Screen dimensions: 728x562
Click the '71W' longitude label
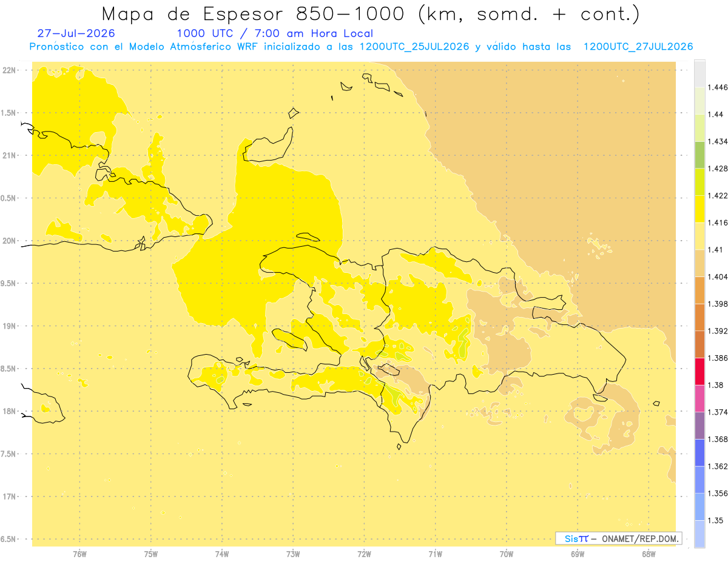pyautogui.click(x=435, y=554)
